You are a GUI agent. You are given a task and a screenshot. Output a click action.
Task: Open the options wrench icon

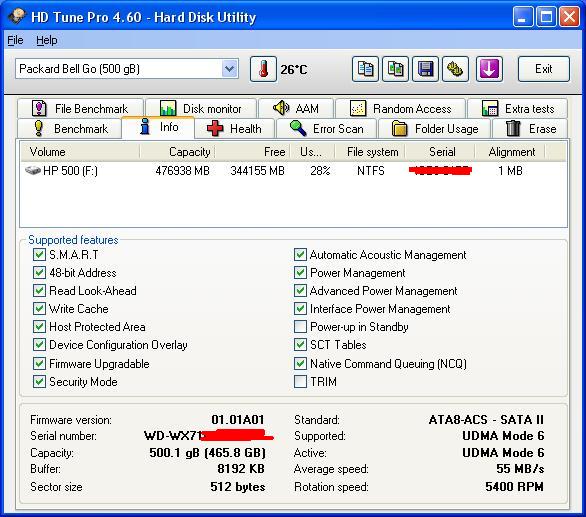point(455,69)
